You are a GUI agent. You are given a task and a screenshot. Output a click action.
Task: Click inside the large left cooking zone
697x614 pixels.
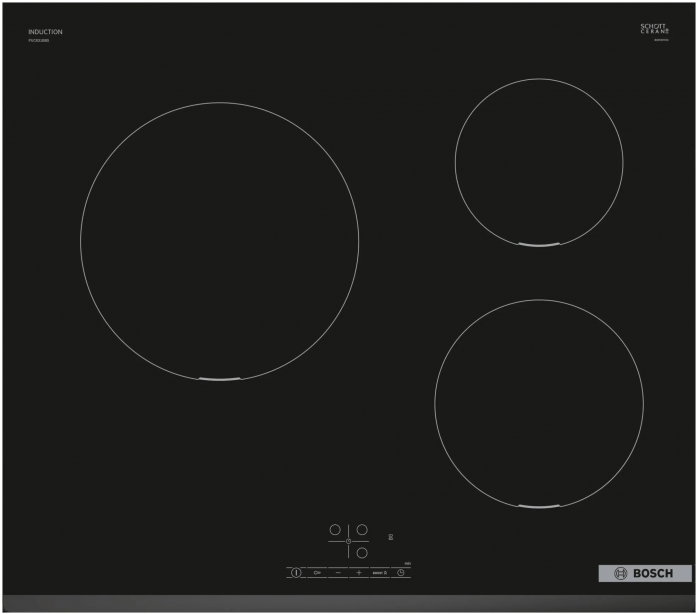coord(220,241)
